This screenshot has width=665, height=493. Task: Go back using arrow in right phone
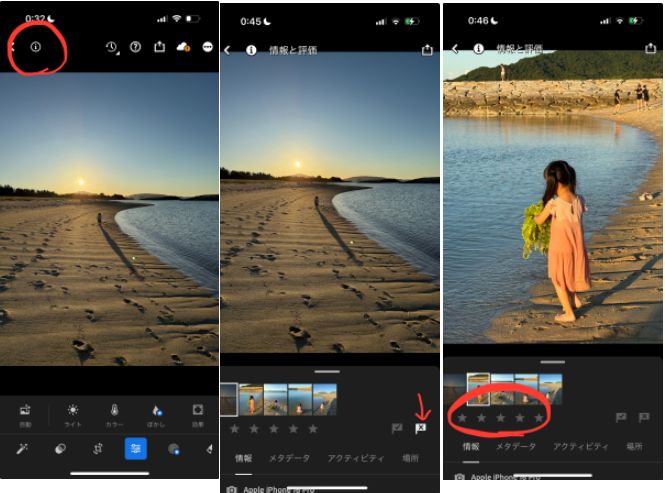click(455, 49)
